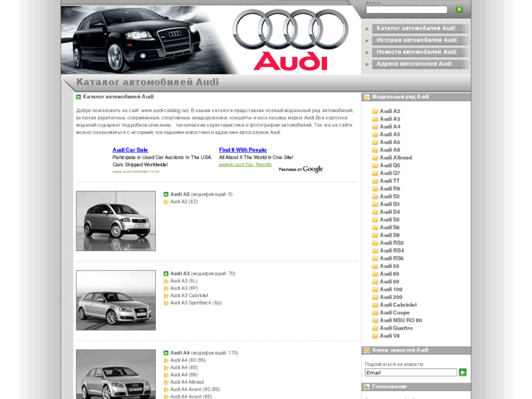Image resolution: width=532 pixels, height=399 pixels.
Task: Select Audi S4 in the model list
Action: pyautogui.click(x=390, y=212)
